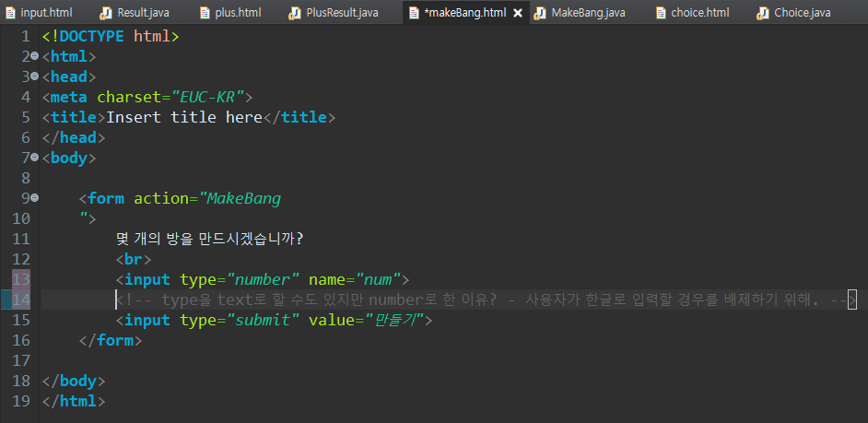Click the '몇 개의 방을 만드시겠습니까?' text
868x423 pixels.
point(210,239)
